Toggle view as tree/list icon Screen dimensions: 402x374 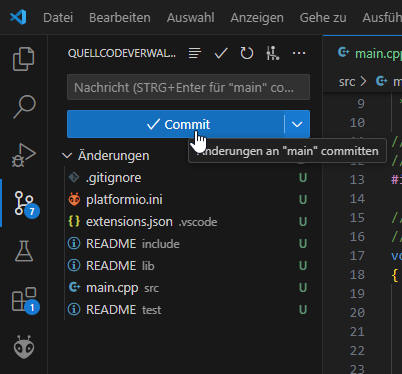pos(195,53)
